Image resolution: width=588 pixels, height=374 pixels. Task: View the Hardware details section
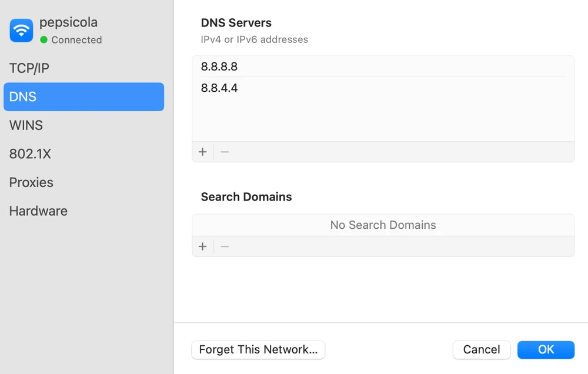click(38, 211)
